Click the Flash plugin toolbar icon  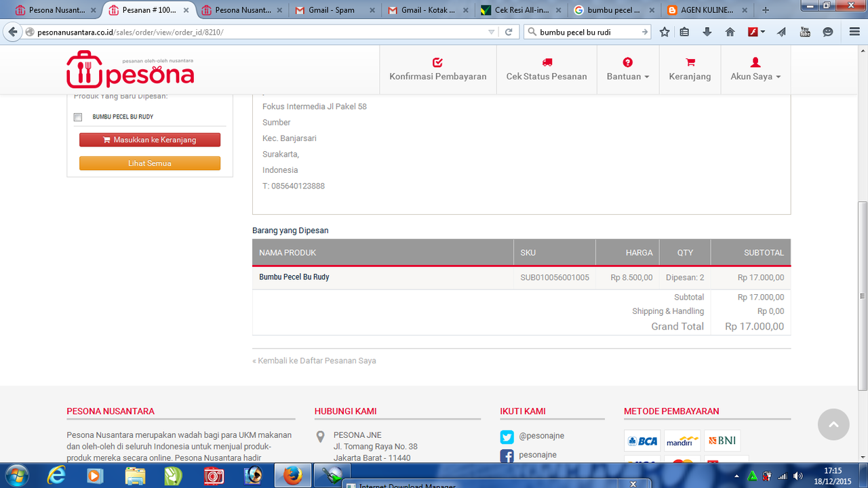tap(753, 32)
